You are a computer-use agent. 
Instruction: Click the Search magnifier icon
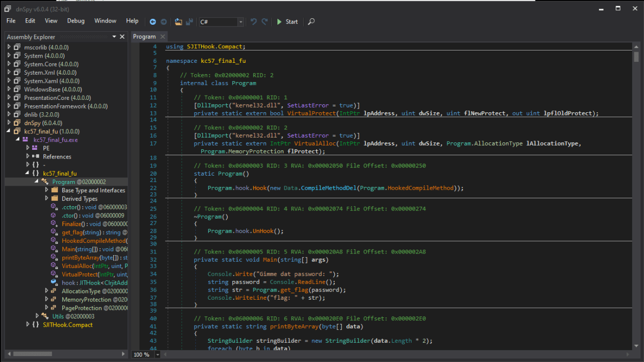click(x=311, y=21)
